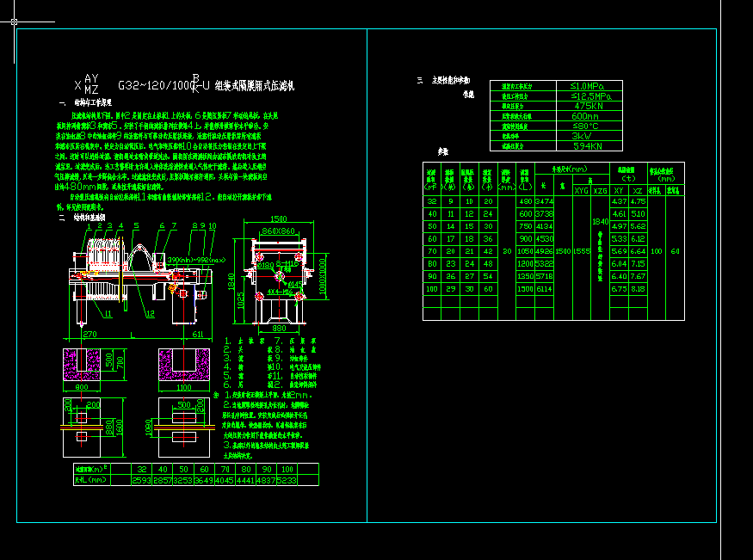Click the '270' dimension under side view
The height and width of the screenshot is (560, 753).
click(x=89, y=334)
